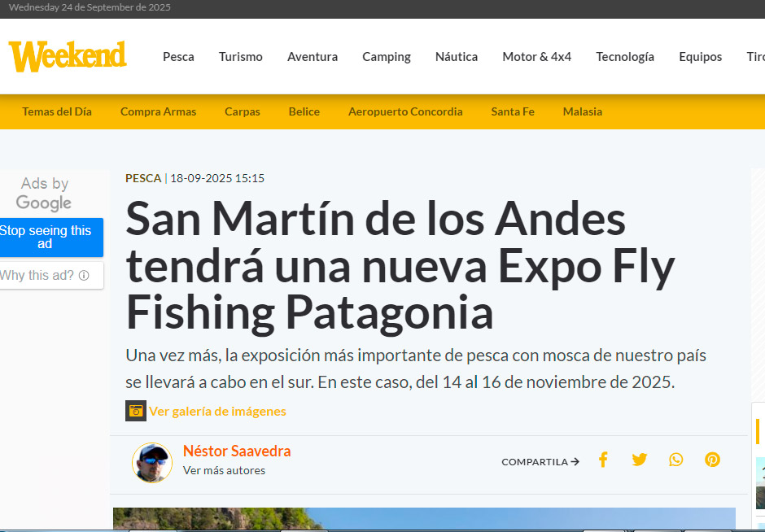Click the PESCA category label
Viewport: 765px width, 532px height.
click(142, 178)
